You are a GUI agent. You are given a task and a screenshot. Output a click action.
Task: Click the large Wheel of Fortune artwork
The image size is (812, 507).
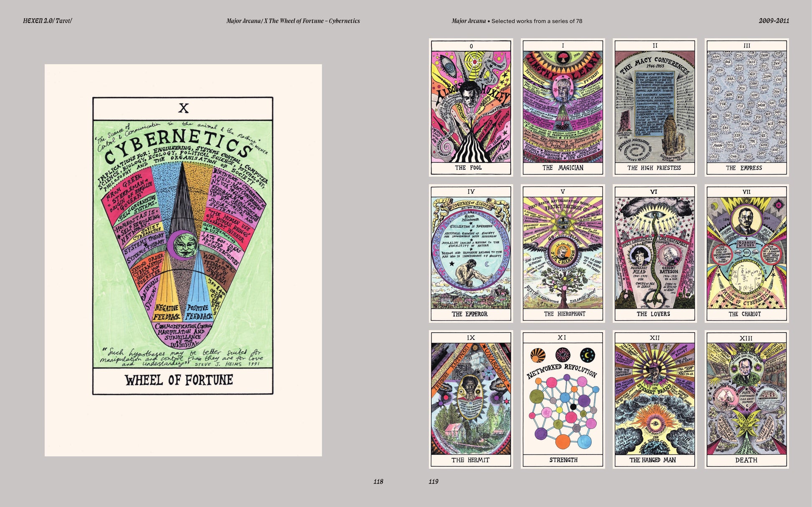click(183, 246)
